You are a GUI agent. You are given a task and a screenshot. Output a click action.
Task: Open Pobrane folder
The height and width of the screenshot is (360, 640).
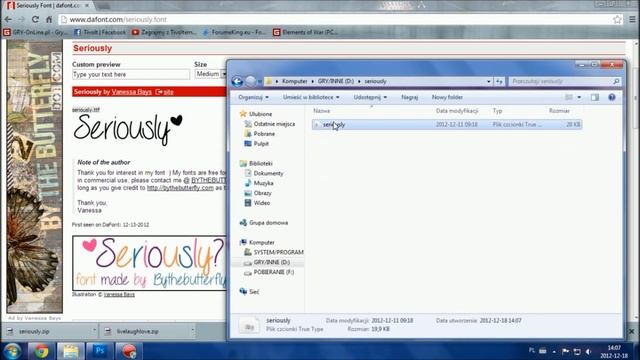coord(264,133)
